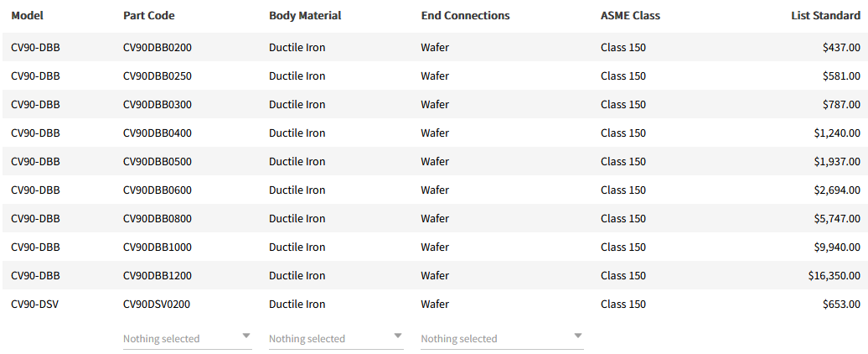Image resolution: width=868 pixels, height=354 pixels.
Task: Open the Part Code filter dropdown
Action: point(187,338)
